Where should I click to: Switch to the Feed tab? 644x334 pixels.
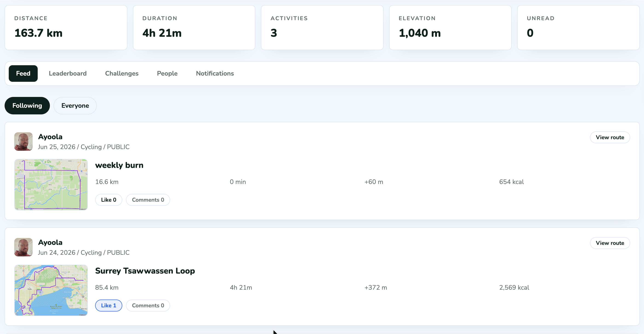pyautogui.click(x=23, y=74)
